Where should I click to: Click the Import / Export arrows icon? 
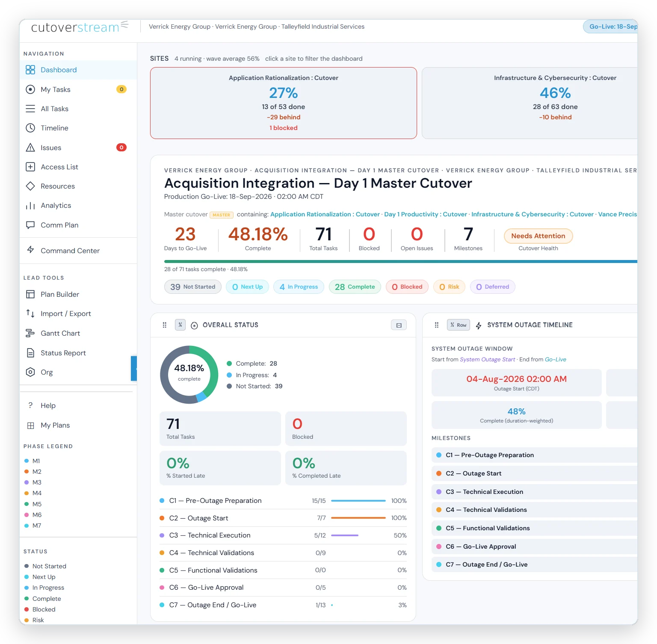pyautogui.click(x=30, y=313)
